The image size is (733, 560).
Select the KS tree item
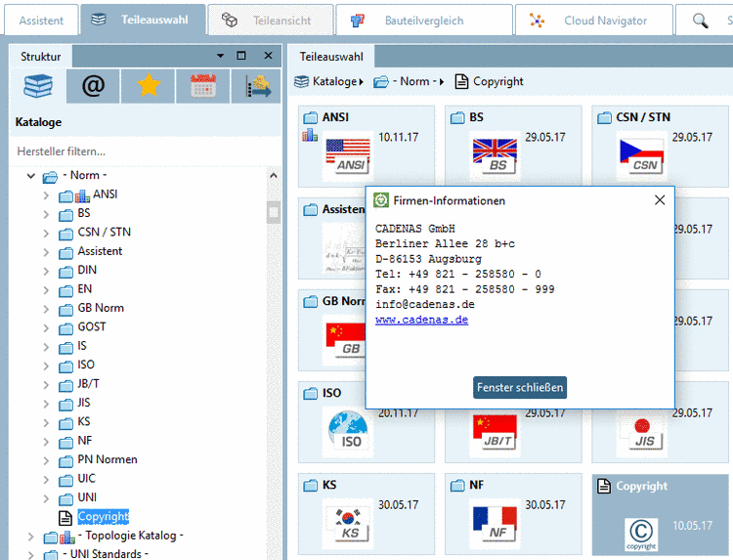84,422
